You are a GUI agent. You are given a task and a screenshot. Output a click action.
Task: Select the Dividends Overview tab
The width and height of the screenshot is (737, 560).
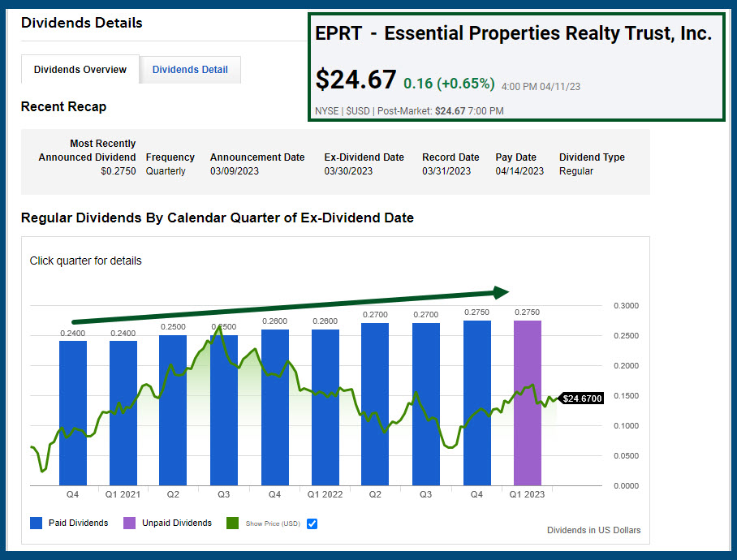pyautogui.click(x=80, y=70)
